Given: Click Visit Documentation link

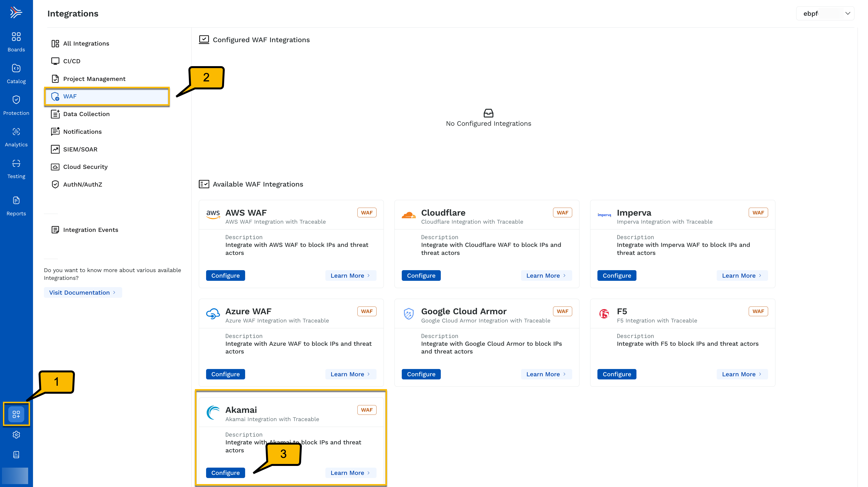Looking at the screenshot, I should 82,292.
